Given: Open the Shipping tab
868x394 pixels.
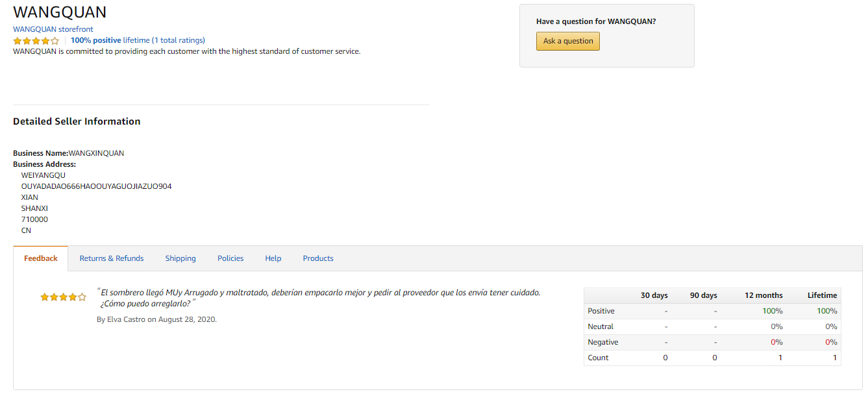Looking at the screenshot, I should pos(180,258).
